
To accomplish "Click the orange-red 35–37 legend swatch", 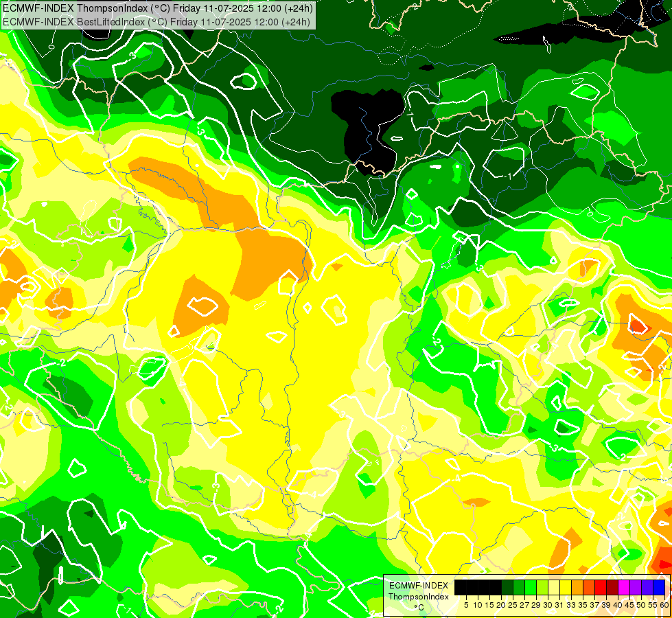I will click(x=589, y=588).
